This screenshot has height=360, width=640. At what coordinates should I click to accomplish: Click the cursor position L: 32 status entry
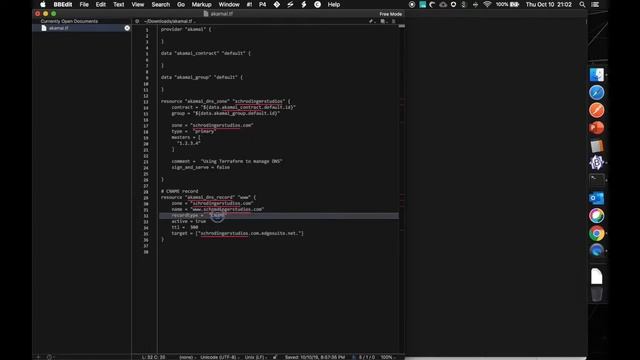(153, 357)
